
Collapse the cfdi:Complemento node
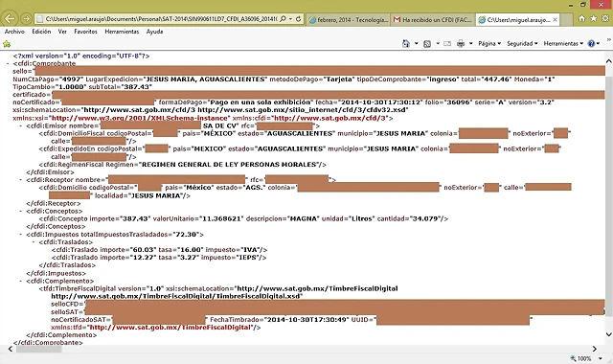[21, 281]
